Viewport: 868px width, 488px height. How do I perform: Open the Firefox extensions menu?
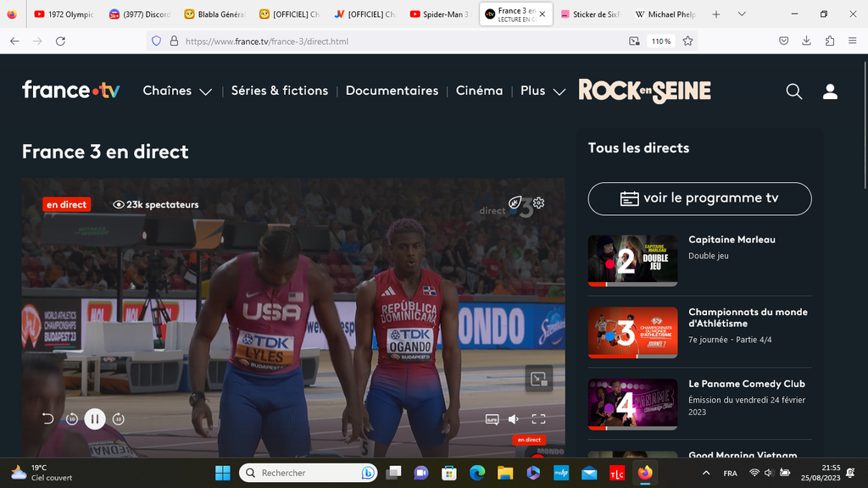pos(830,41)
